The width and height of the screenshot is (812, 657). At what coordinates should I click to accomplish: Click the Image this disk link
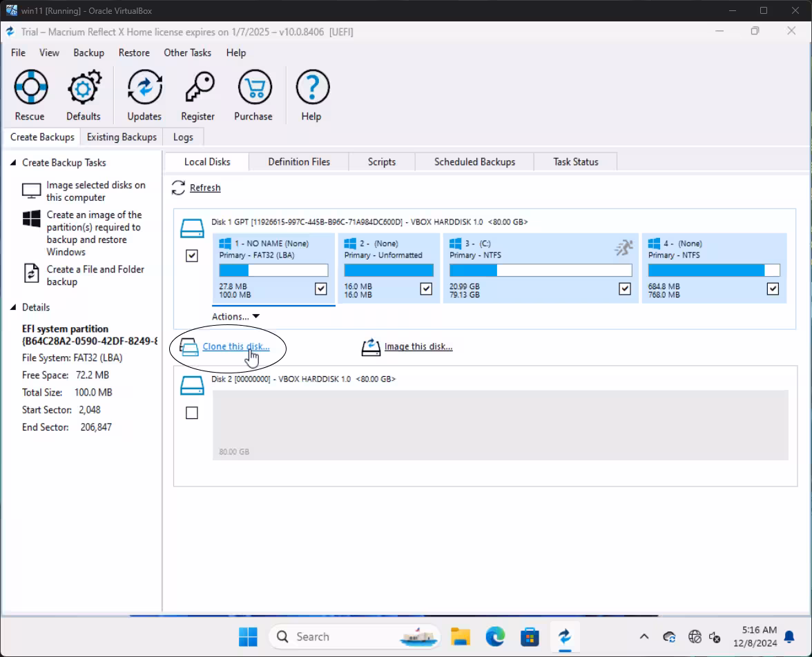(418, 346)
